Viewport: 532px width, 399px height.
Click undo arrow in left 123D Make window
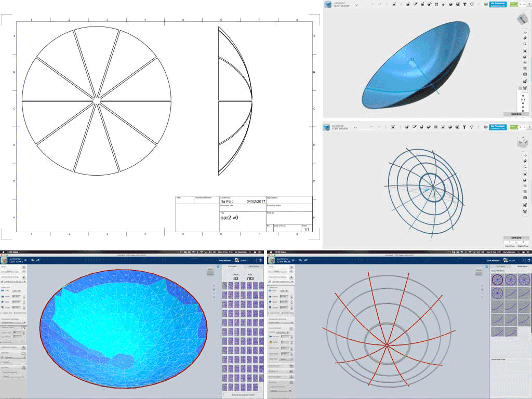click(x=33, y=260)
